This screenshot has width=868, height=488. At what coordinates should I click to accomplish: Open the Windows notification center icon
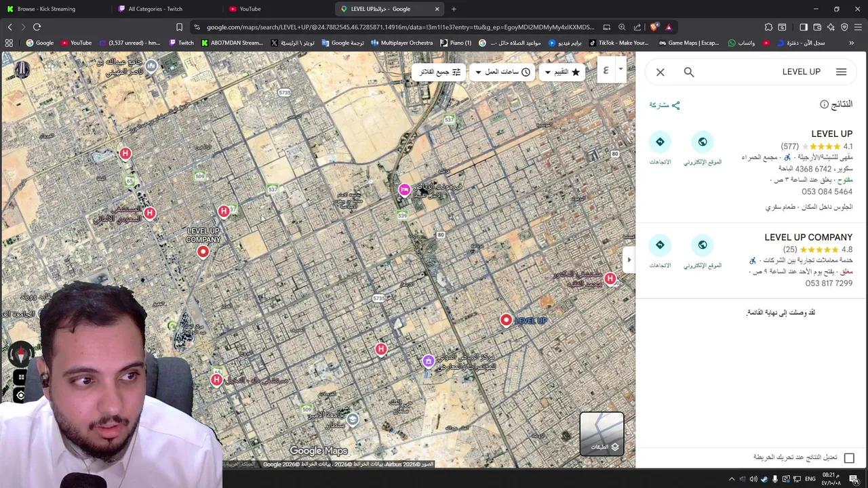(x=854, y=479)
